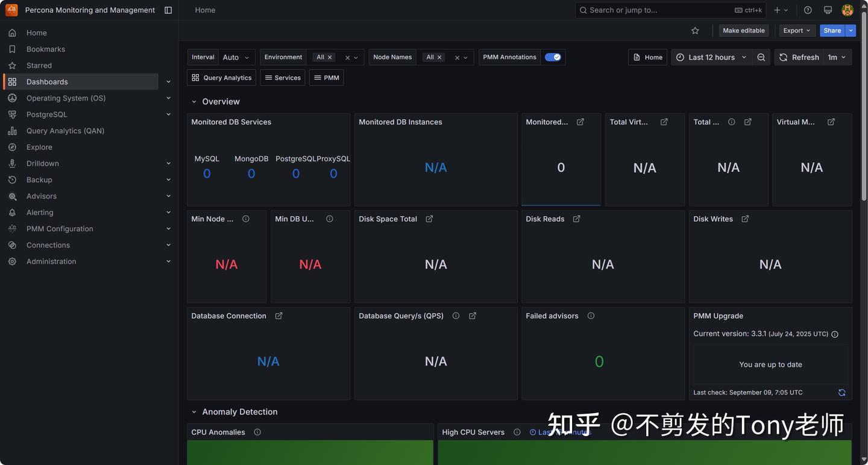Open Disk Reads external link icon
The image size is (868, 465).
pos(576,219)
